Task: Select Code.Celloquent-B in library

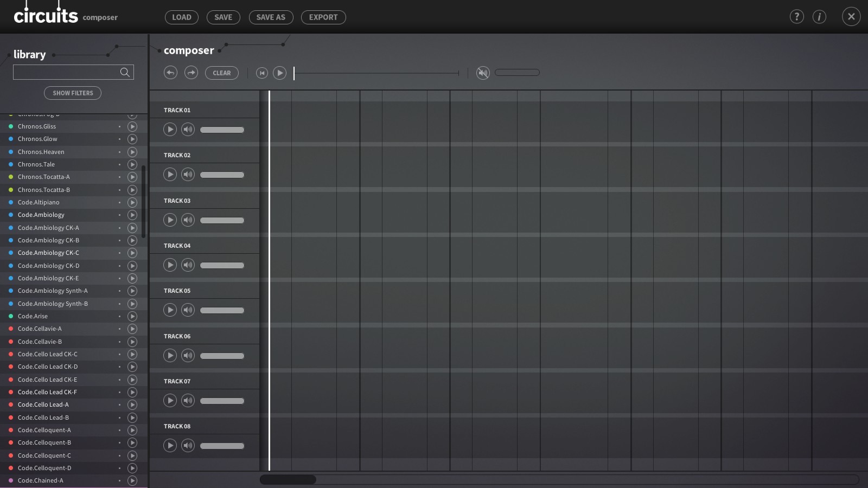Action: tap(44, 442)
